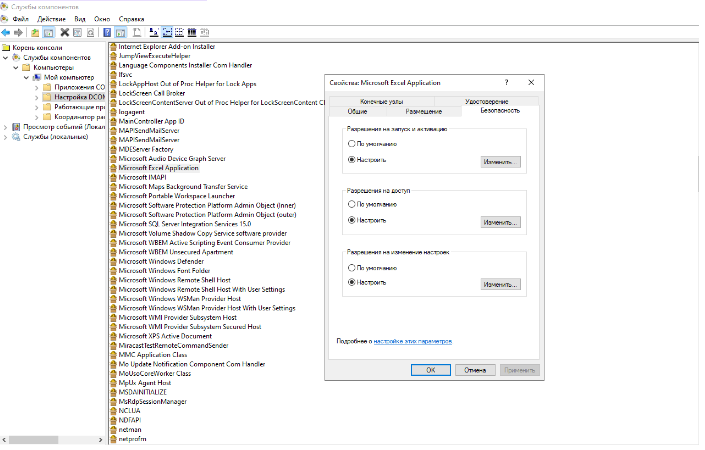Select 'По умолчанию' under access permissions
The height and width of the screenshot is (450, 705).
pos(351,204)
